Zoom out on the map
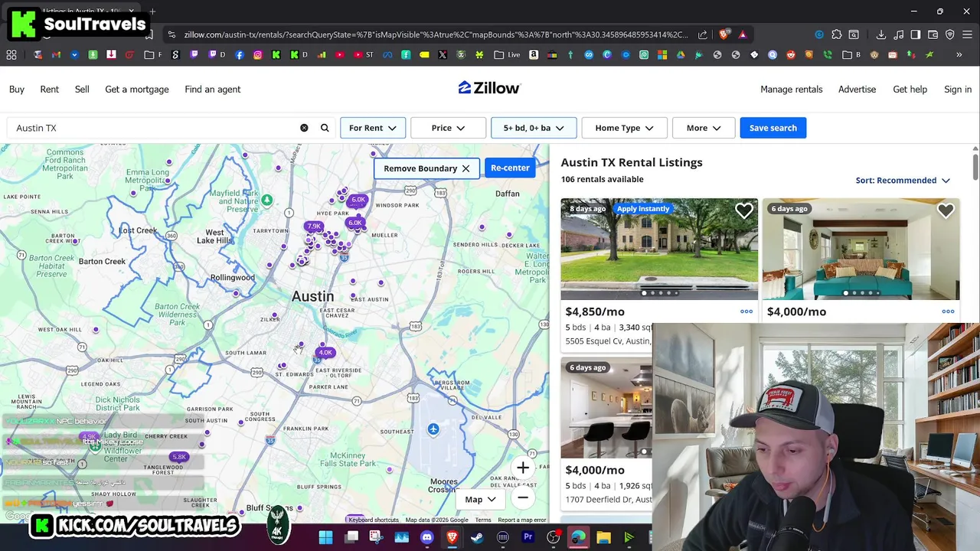 point(523,498)
